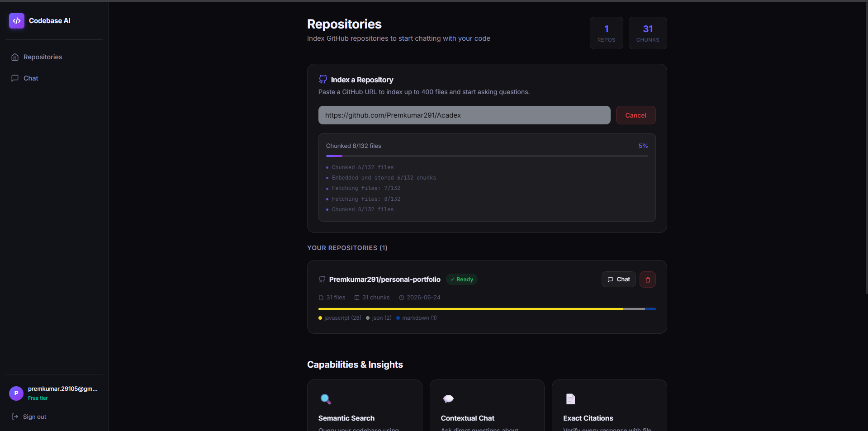
Task: Click the Free tier label
Action: [38, 398]
